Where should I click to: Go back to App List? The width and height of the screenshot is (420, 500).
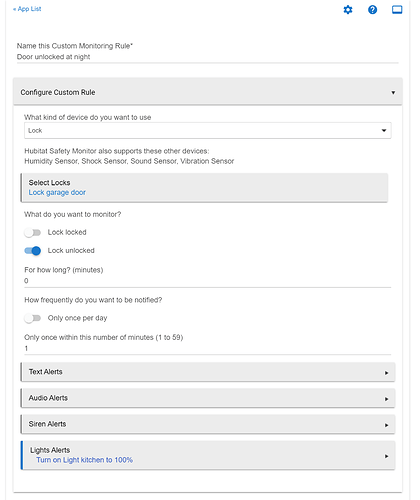(x=27, y=9)
